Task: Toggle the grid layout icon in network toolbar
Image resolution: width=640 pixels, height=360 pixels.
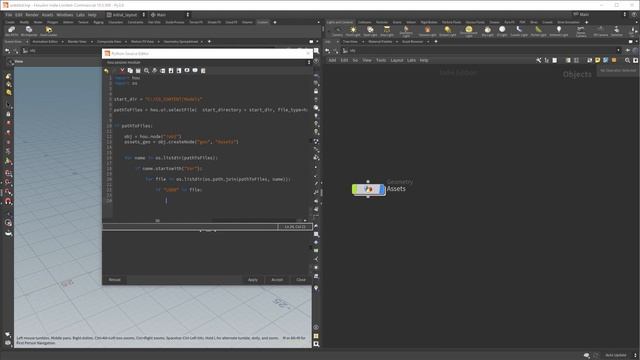Action: click(x=576, y=60)
